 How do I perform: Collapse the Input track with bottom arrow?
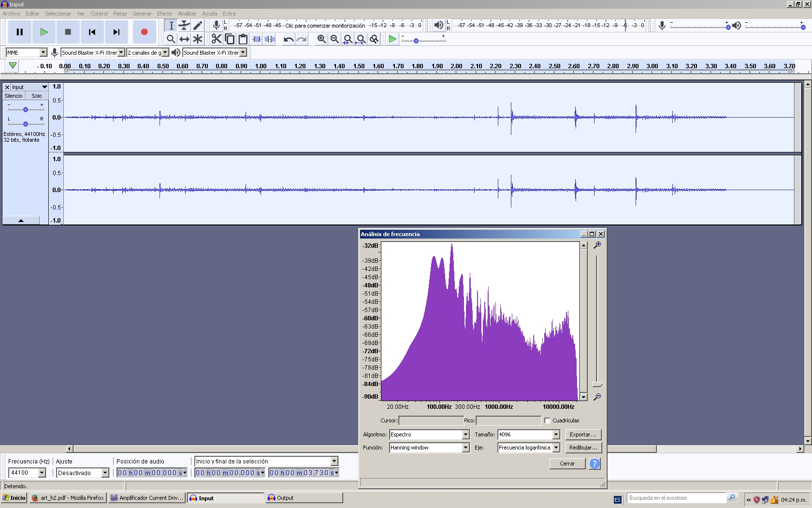click(x=21, y=221)
